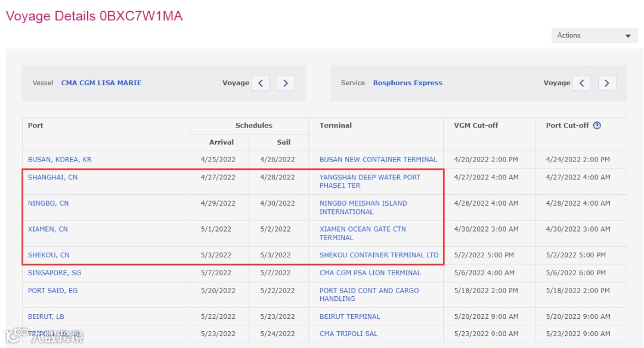Open PORT SAID CONT AND CARGO HANDLING link

click(x=369, y=294)
